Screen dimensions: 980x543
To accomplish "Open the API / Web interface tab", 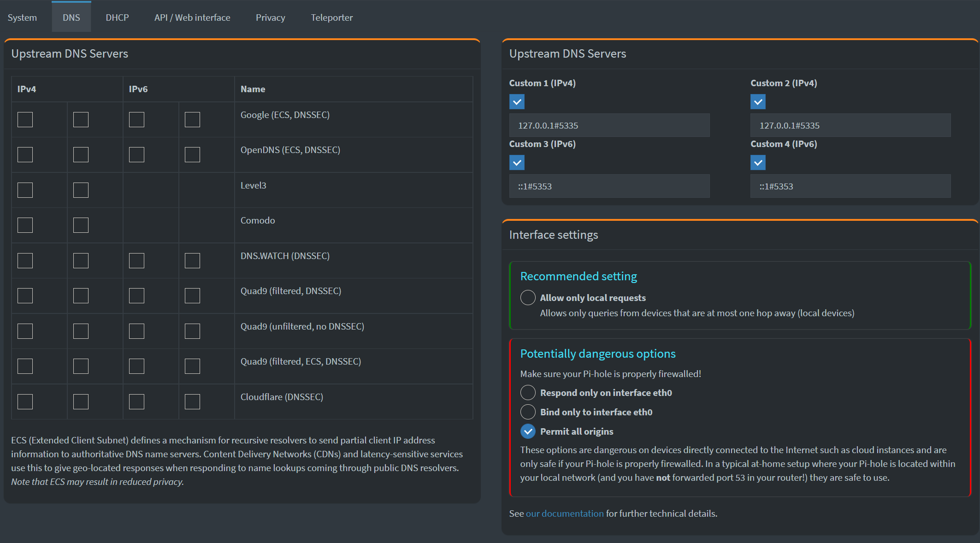I will (x=192, y=18).
